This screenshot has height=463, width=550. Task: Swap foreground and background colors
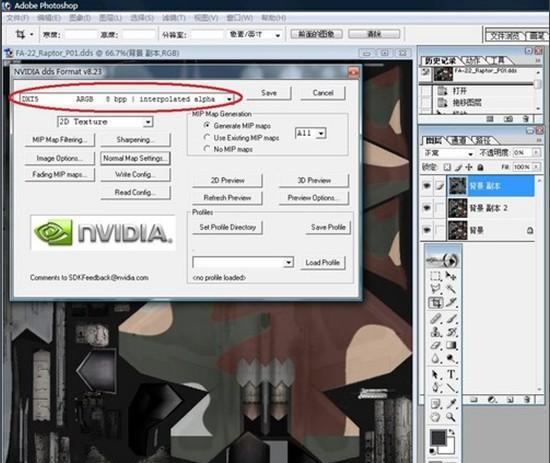click(451, 432)
